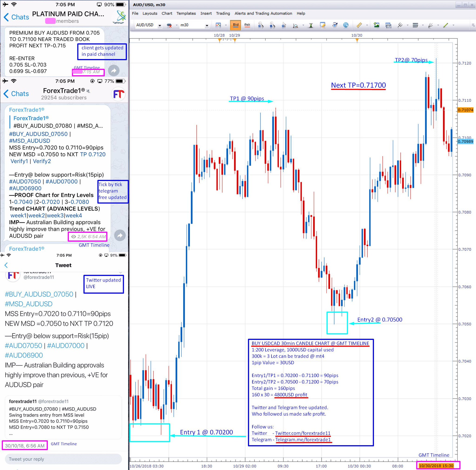Click the chart type icon
Screen dimensions: 476x470
(218, 25)
